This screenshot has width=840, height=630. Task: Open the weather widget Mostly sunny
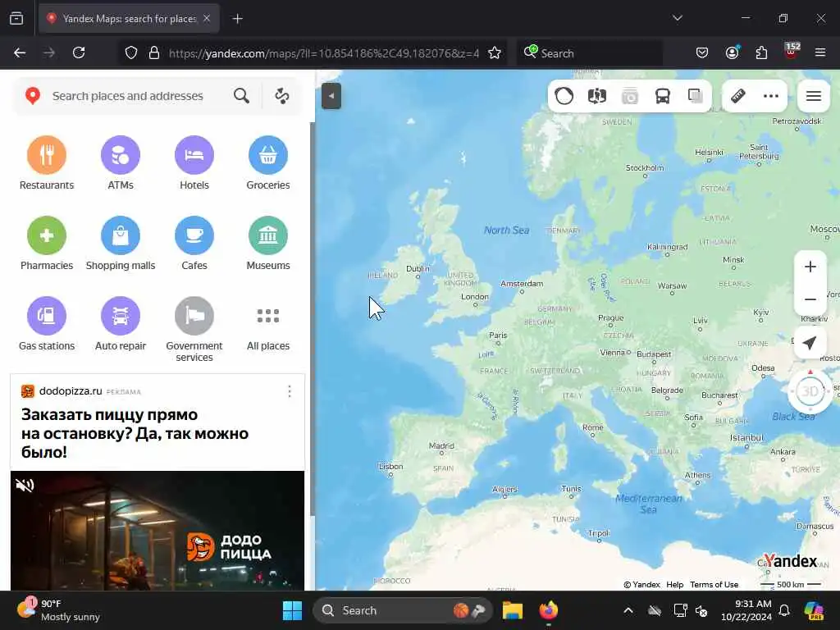tap(58, 610)
